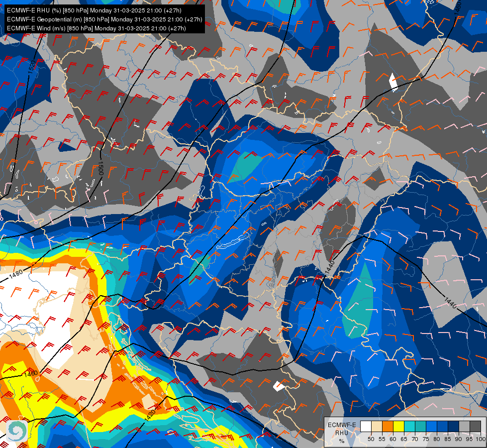Click the legend scale value 75

(426, 439)
